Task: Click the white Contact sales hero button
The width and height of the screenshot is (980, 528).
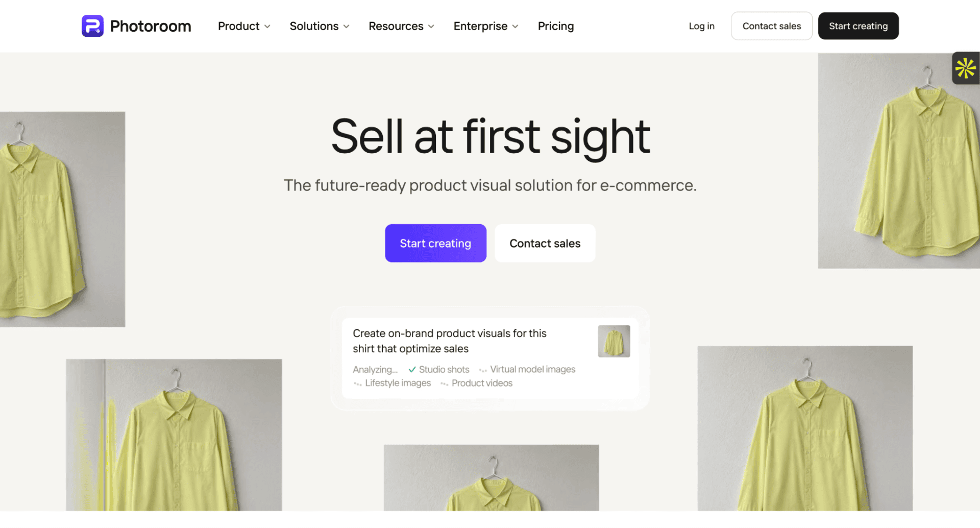Action: 545,244
